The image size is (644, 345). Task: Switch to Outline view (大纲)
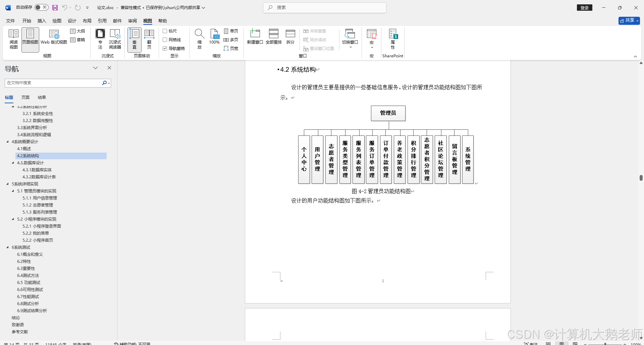tap(77, 31)
